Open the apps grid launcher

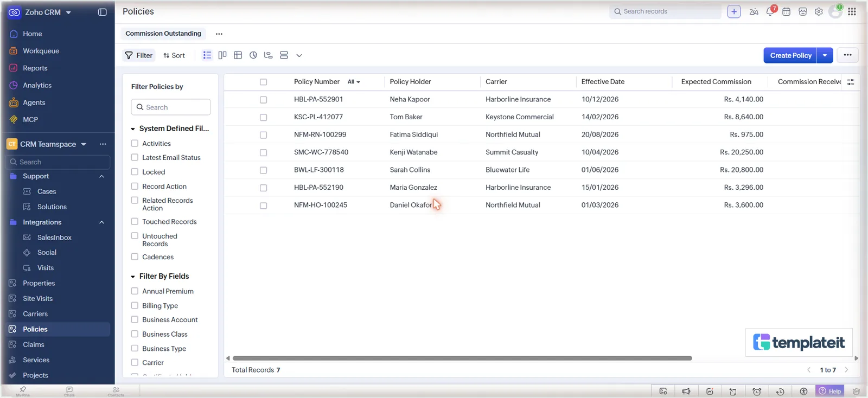[x=852, y=11]
